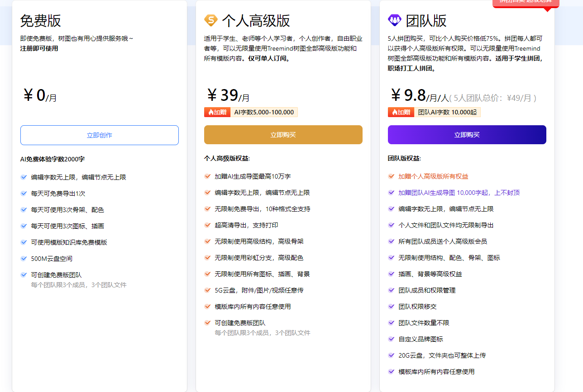This screenshot has height=392, width=583.
Task: Click the purple 立即购买 button on 团队版
Action: click(467, 135)
